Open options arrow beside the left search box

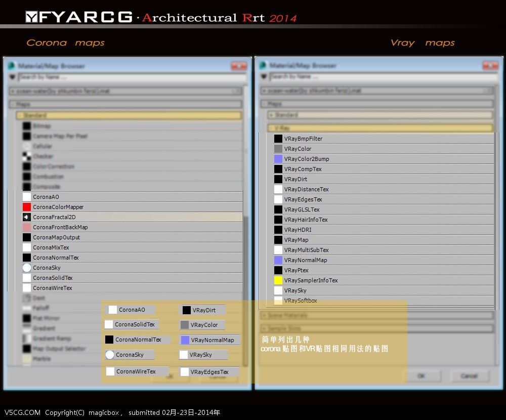(x=13, y=77)
